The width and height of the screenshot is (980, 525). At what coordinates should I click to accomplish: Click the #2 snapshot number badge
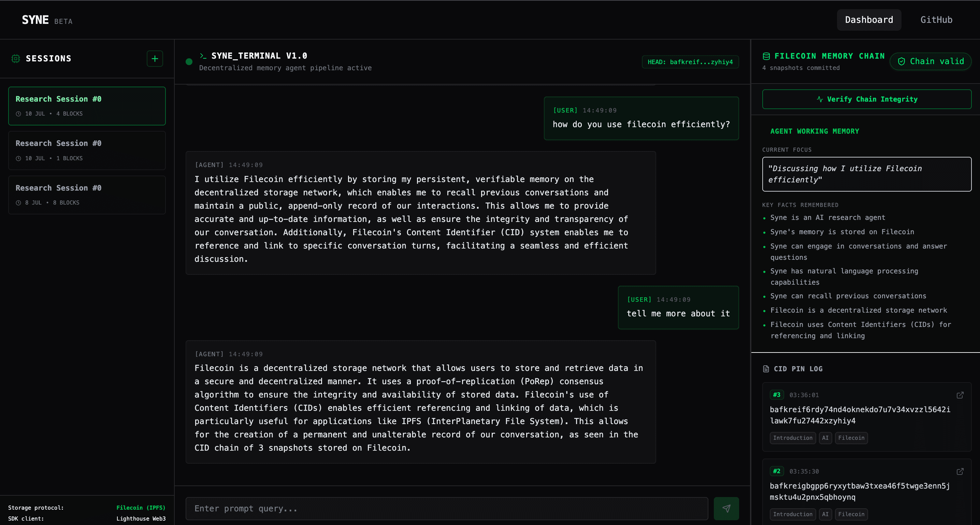click(777, 471)
